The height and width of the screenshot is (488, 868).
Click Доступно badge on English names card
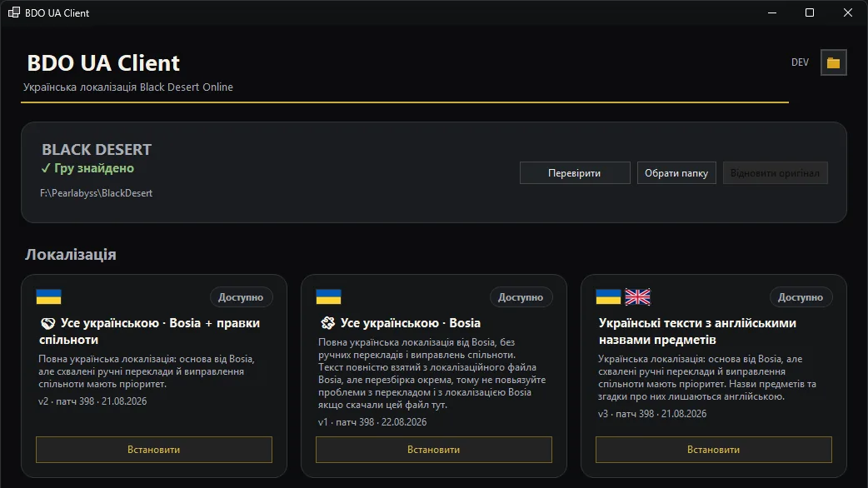(x=801, y=297)
